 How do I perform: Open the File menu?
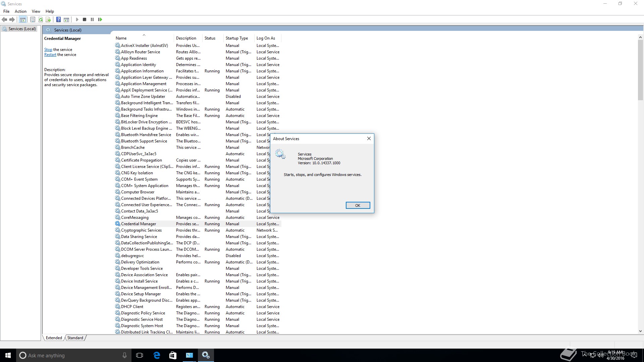(x=6, y=11)
